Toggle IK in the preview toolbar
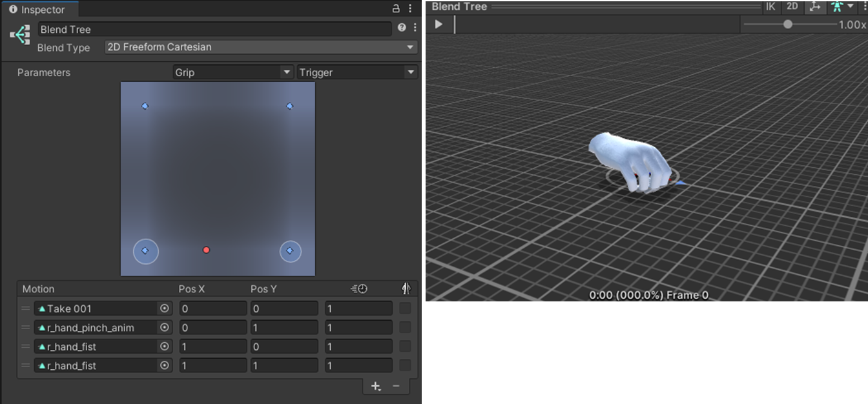This screenshot has height=404, width=868. [x=770, y=6]
